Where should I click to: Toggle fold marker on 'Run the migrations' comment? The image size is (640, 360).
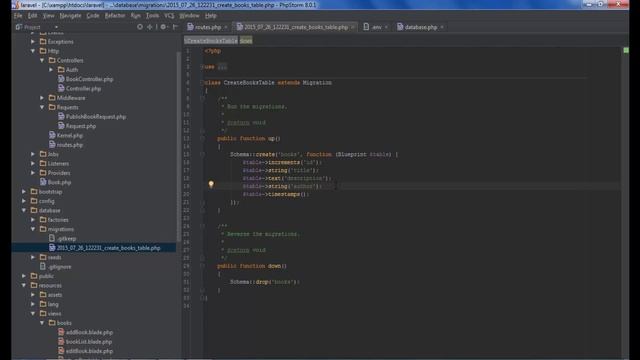(202, 98)
